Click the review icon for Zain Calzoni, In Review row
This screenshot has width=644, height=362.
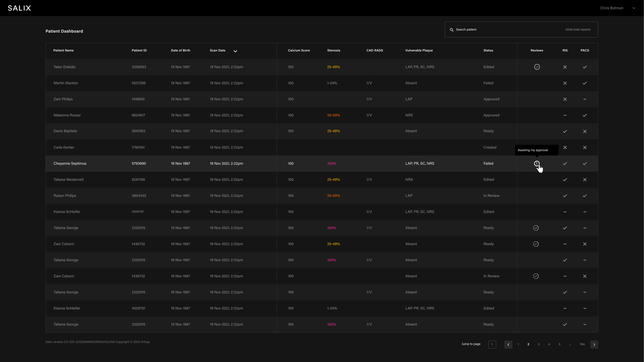point(536,276)
